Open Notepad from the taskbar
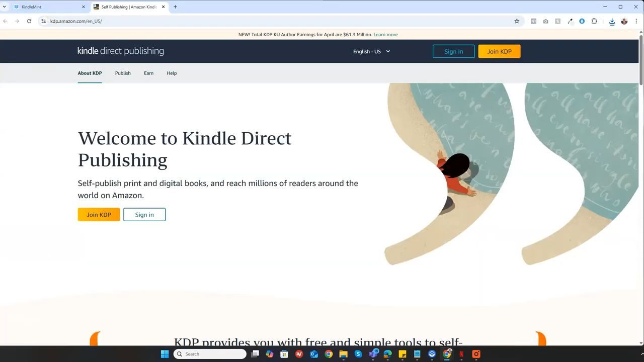 tap(417, 354)
